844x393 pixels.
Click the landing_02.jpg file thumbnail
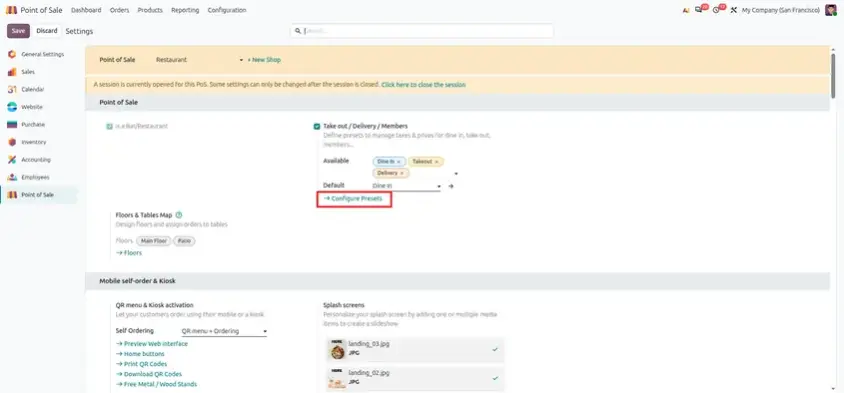coord(337,378)
